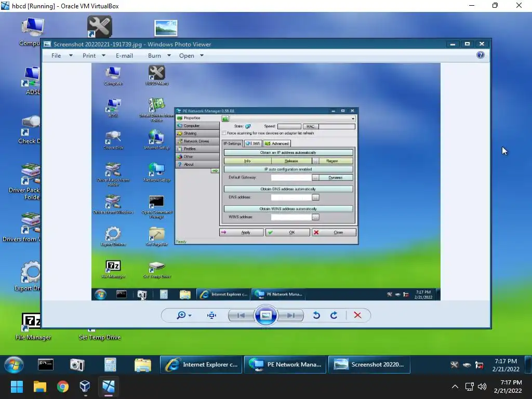Close the Windows Photo Viewer window
The height and width of the screenshot is (399, 532).
coord(482,44)
